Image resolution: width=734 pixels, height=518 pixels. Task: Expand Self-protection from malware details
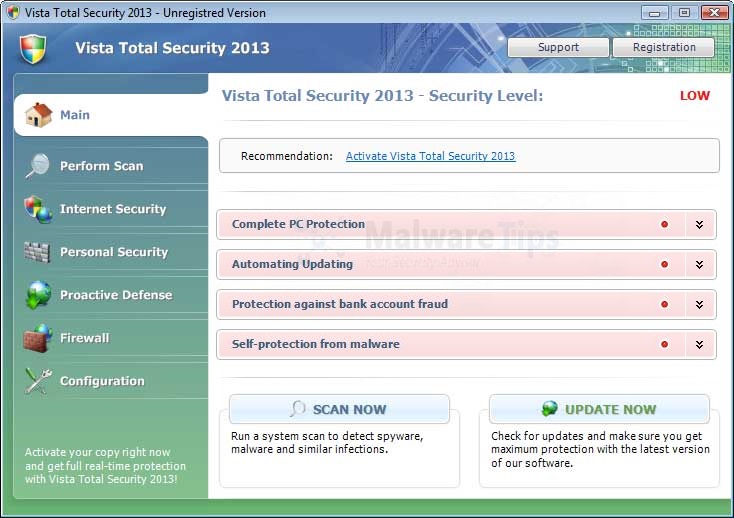click(x=700, y=344)
